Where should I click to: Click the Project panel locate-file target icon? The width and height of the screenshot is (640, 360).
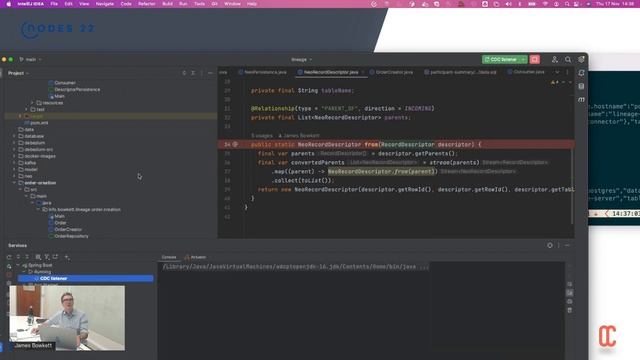pos(184,73)
